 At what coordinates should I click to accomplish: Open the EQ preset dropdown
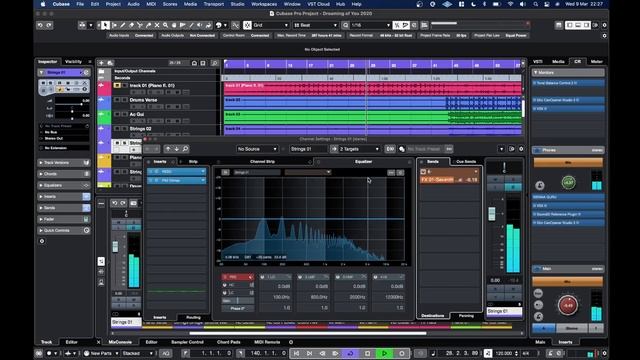[x=308, y=172]
